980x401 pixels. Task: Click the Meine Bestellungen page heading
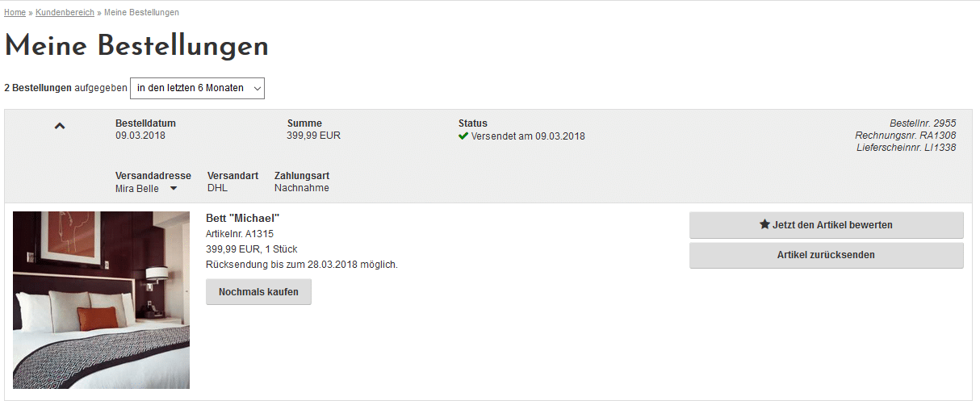[x=136, y=46]
